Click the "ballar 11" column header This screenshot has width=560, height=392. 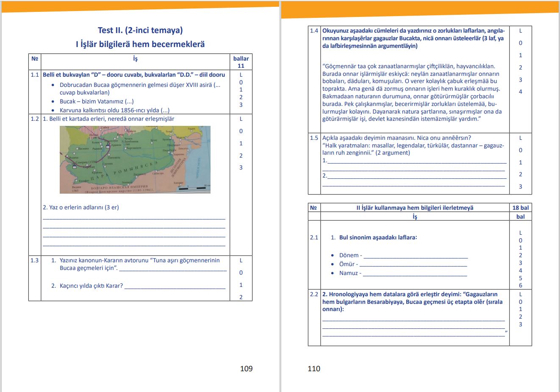(241, 62)
